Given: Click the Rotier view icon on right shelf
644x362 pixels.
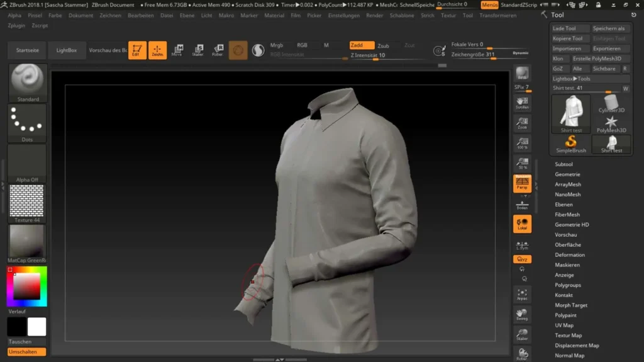Looking at the screenshot, I should click(x=522, y=353).
